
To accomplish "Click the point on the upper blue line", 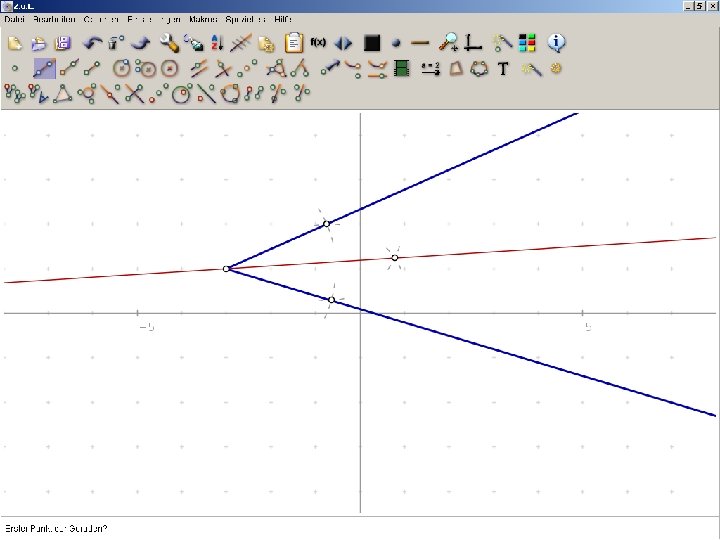I will click(x=326, y=224).
